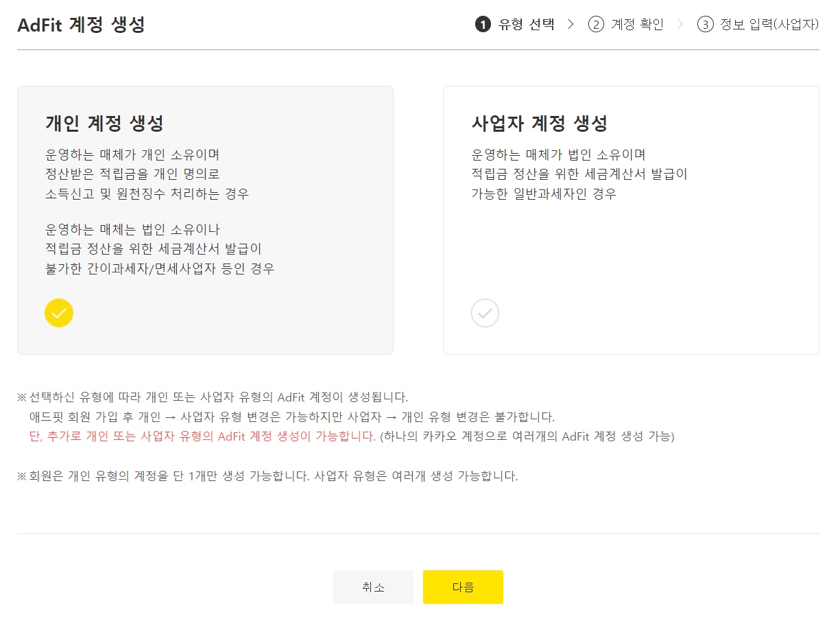The image size is (840, 619).
Task: Select the gray checkmark for 사업자 계정 생성
Action: [x=485, y=313]
